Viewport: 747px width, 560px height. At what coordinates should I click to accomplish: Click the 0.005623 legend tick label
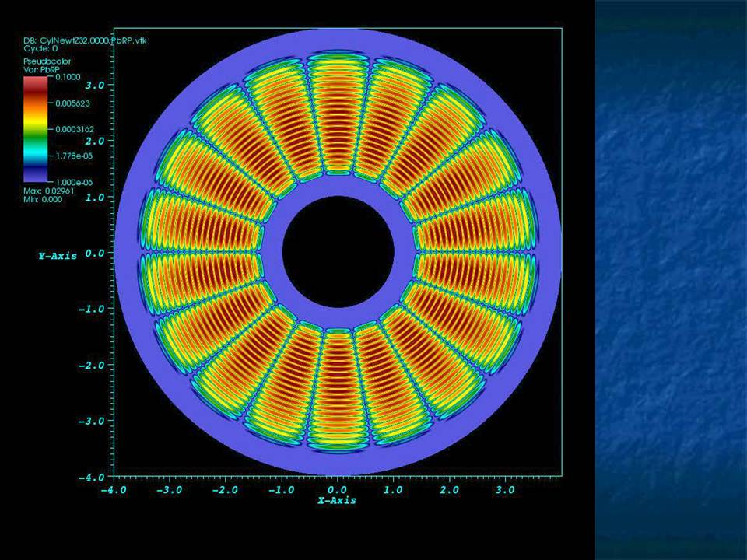pyautogui.click(x=71, y=103)
